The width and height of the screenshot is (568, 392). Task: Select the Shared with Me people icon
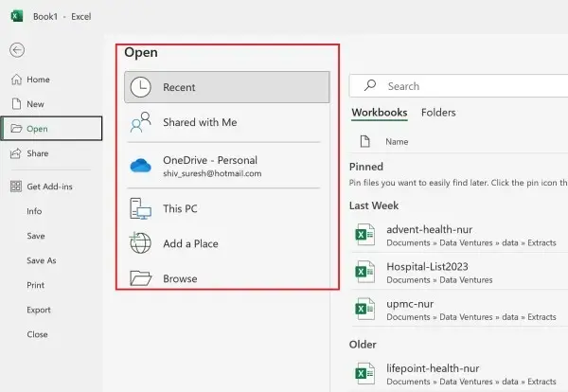(x=140, y=122)
